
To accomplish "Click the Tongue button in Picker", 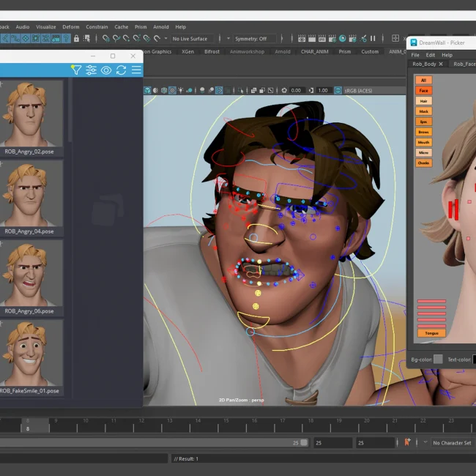I will click(431, 333).
